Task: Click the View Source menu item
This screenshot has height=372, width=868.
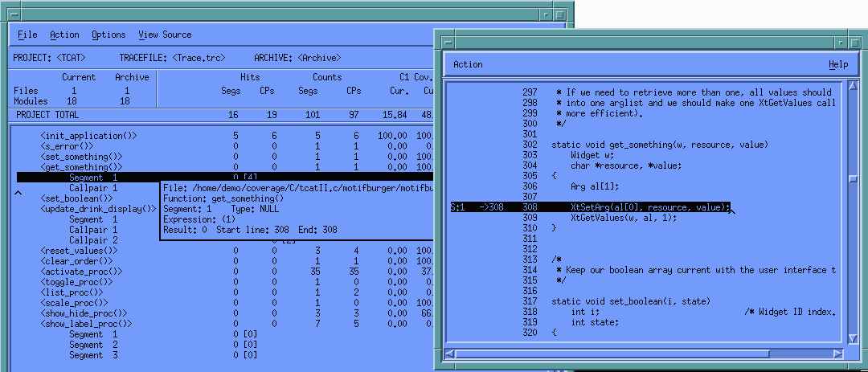Action: pyautogui.click(x=165, y=35)
